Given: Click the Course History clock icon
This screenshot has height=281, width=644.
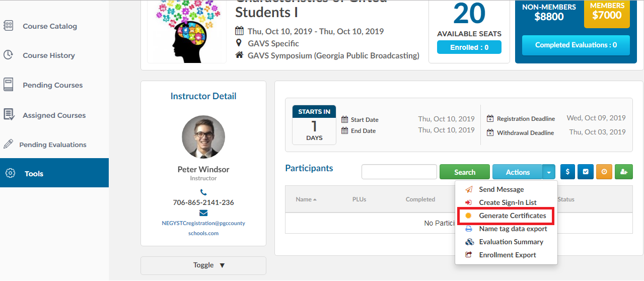Looking at the screenshot, I should [9, 55].
